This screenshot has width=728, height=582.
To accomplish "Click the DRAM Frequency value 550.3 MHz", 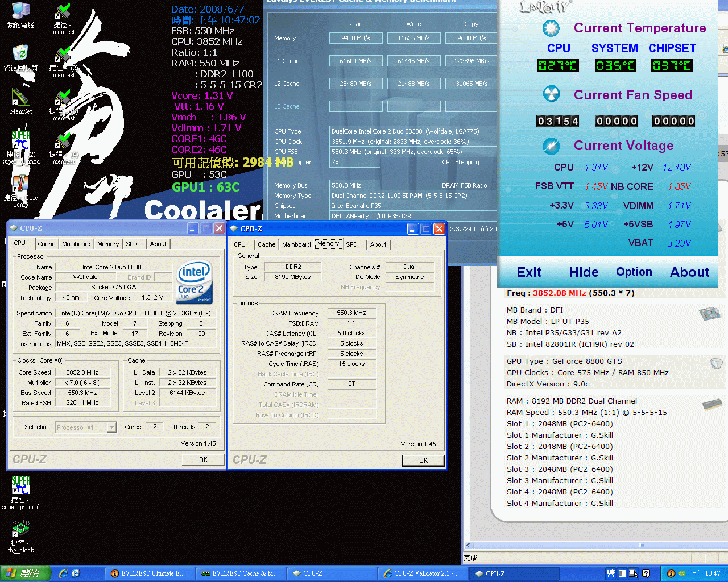I will click(x=351, y=313).
